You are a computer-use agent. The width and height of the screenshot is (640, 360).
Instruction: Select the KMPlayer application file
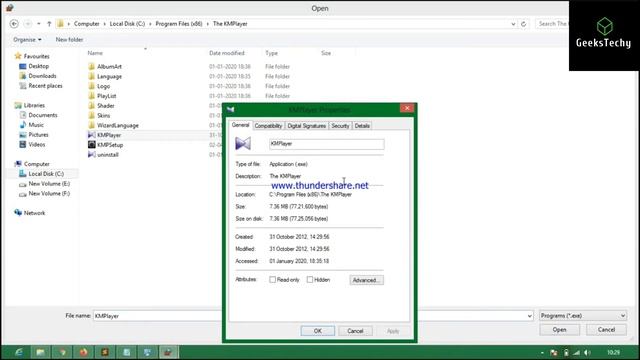click(109, 135)
